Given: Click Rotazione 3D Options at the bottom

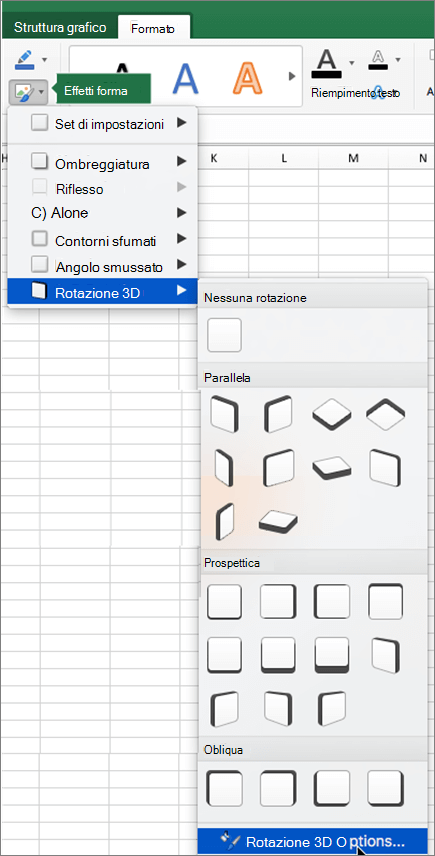Looking at the screenshot, I should pyautogui.click(x=313, y=841).
